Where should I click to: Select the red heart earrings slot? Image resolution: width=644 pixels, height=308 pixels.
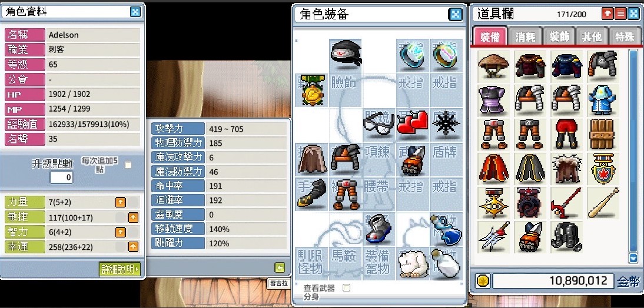(412, 123)
